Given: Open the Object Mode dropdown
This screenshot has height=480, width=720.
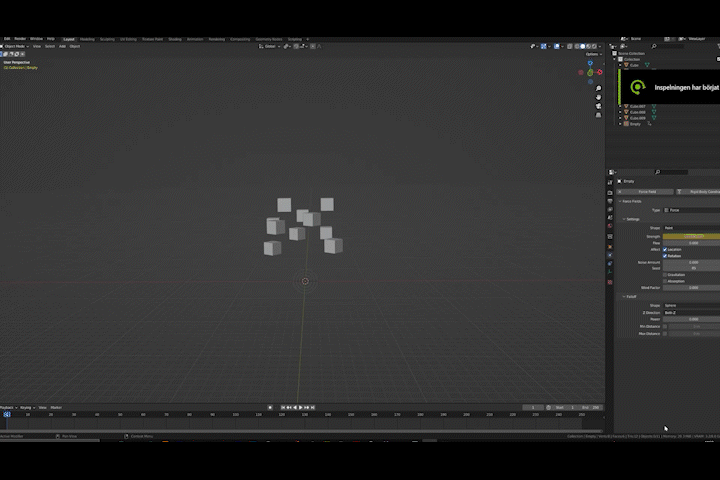Looking at the screenshot, I should (15, 46).
